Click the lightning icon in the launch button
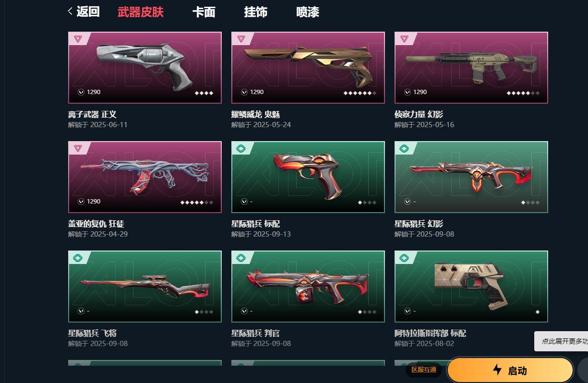 pos(497,370)
